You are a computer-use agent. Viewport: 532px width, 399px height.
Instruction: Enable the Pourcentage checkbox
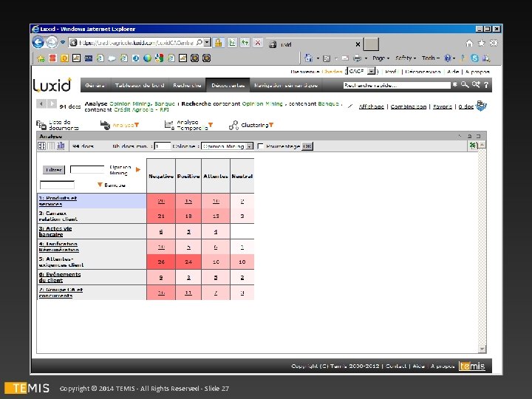261,146
